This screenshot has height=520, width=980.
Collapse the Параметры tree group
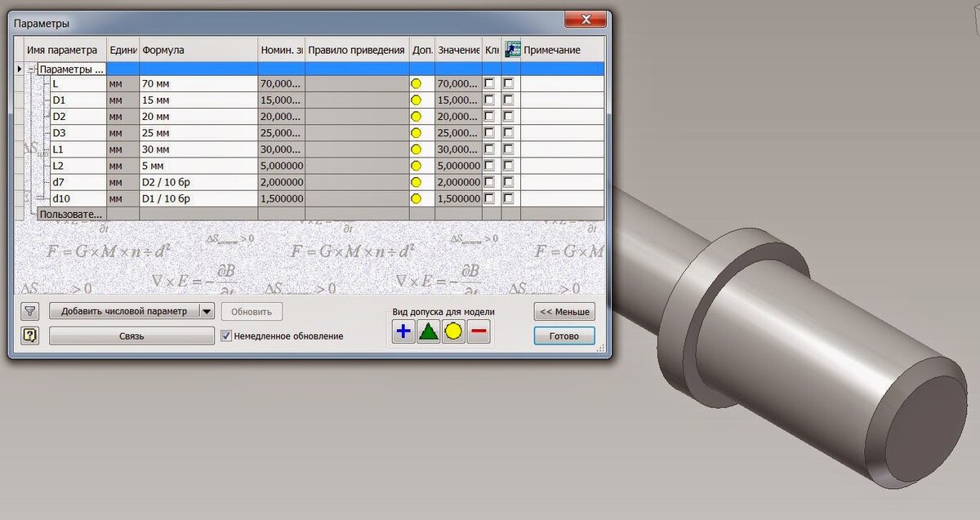click(x=32, y=70)
